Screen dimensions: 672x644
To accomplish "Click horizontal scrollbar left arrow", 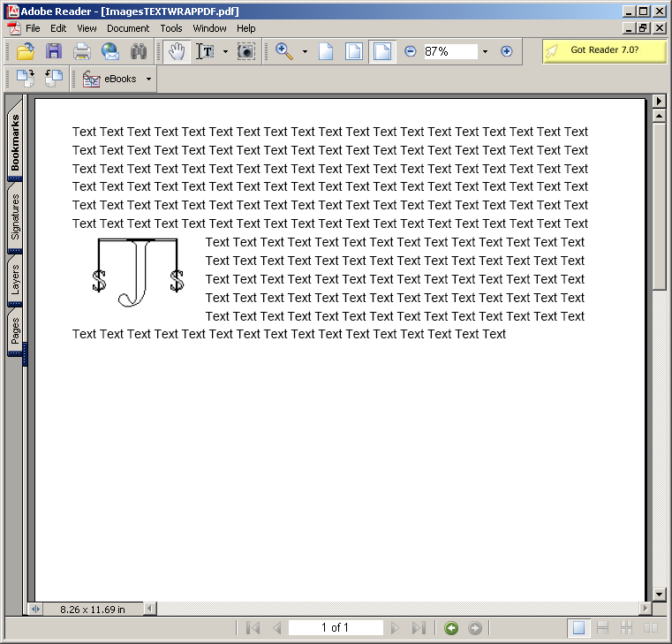I will pos(149,609).
